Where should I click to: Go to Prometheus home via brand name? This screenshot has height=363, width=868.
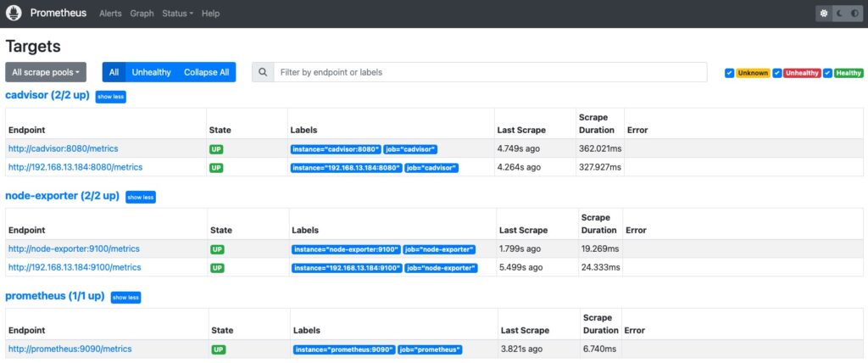coord(58,13)
